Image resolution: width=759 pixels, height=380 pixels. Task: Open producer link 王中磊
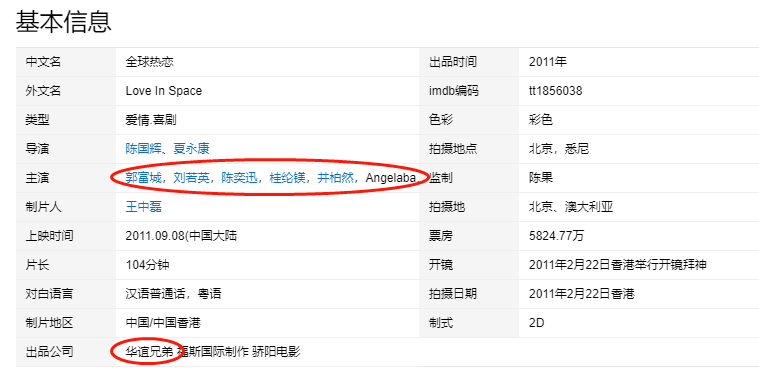pos(143,207)
